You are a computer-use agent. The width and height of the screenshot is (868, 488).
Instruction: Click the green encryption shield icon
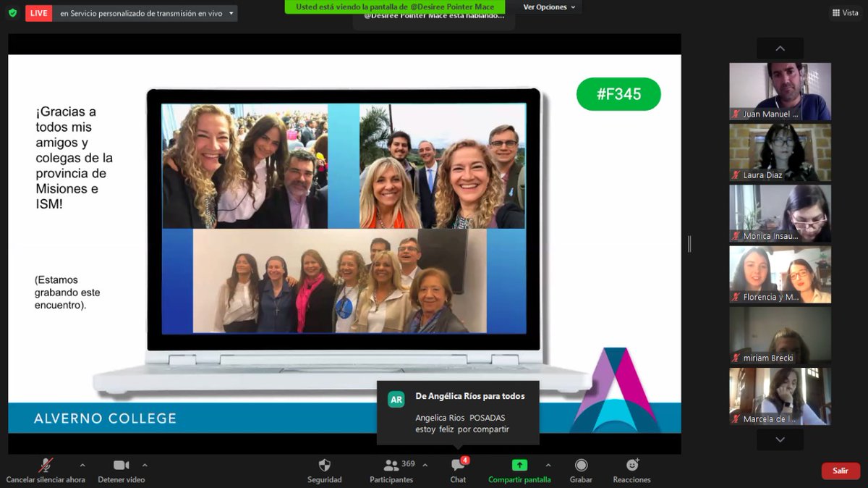pos(12,13)
